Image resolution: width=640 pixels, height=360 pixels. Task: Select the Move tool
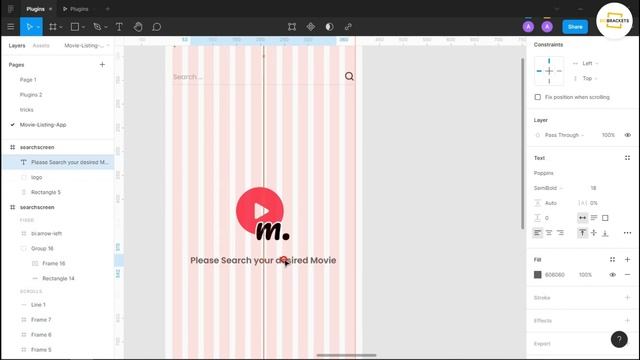(x=29, y=27)
